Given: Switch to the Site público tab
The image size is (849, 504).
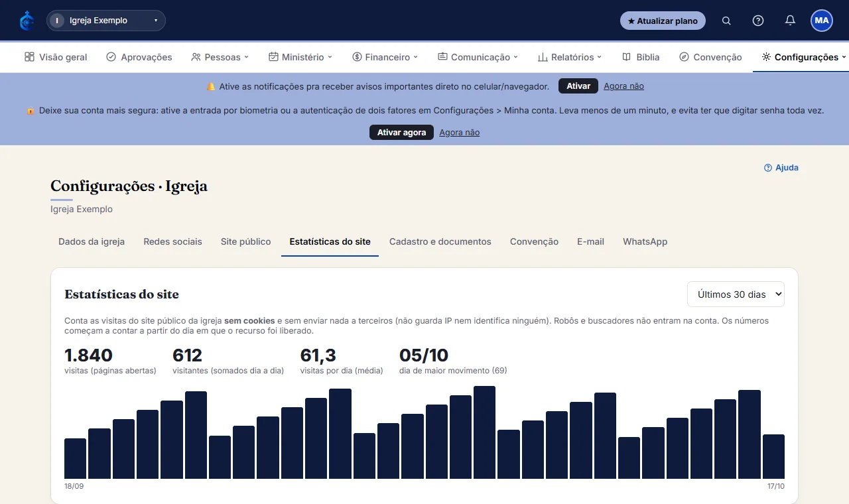Looking at the screenshot, I should (246, 241).
